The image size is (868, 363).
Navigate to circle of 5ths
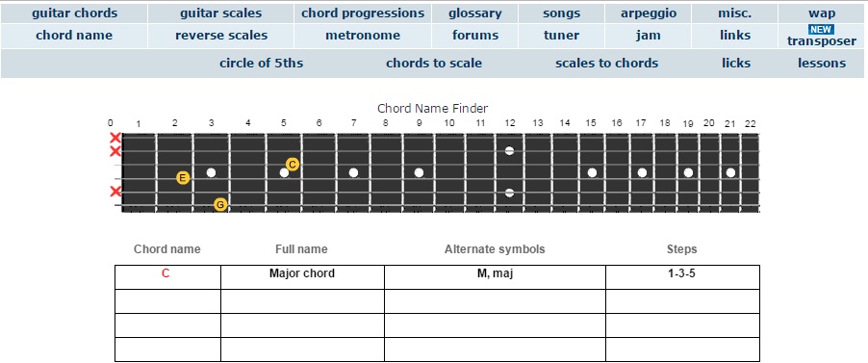(x=262, y=64)
